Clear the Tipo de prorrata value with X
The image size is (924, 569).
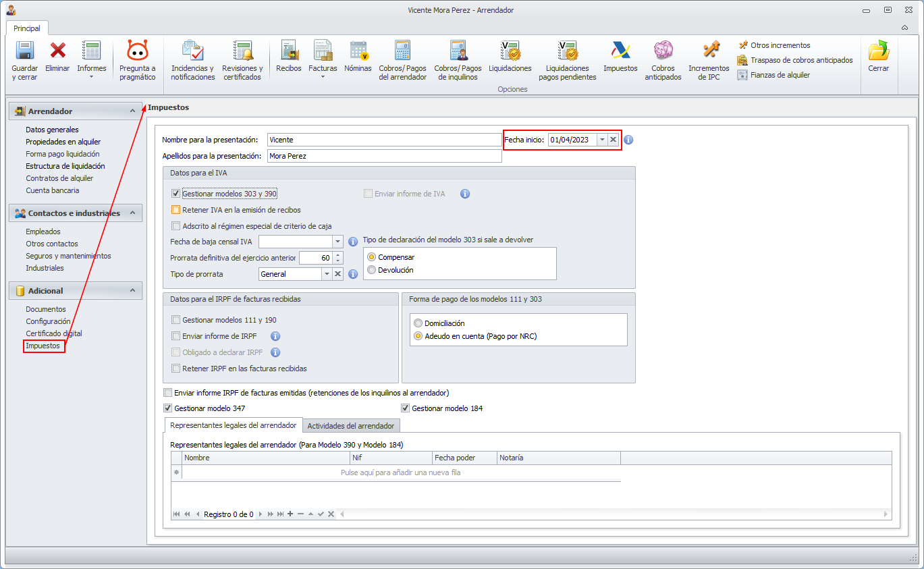337,274
